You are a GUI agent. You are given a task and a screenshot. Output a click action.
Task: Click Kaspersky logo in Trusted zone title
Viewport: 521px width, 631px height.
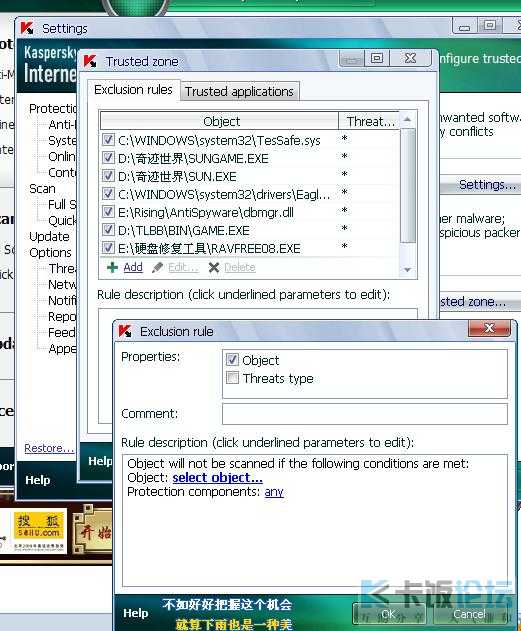point(90,61)
